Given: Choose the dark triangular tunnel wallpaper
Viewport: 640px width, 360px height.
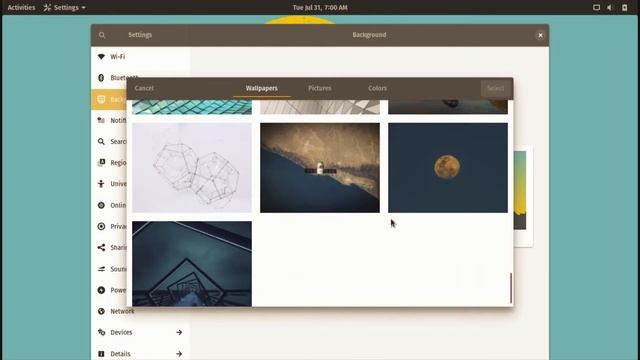Looking at the screenshot, I should [192, 264].
